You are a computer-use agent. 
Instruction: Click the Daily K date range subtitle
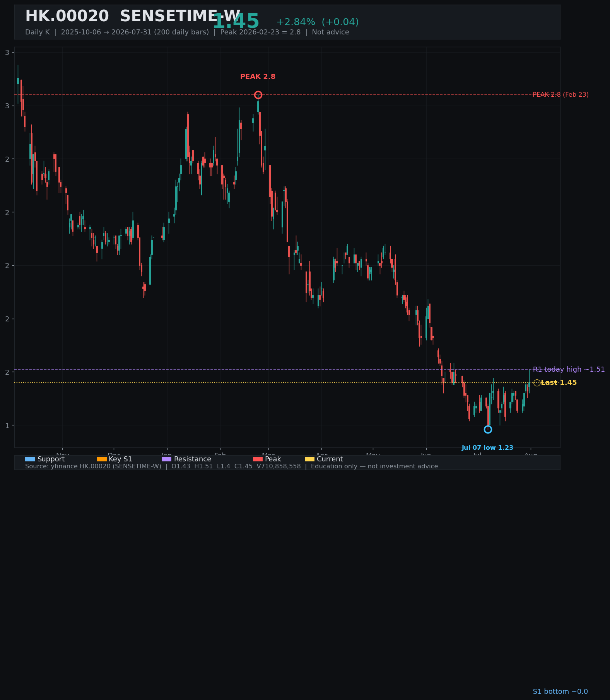click(187, 32)
